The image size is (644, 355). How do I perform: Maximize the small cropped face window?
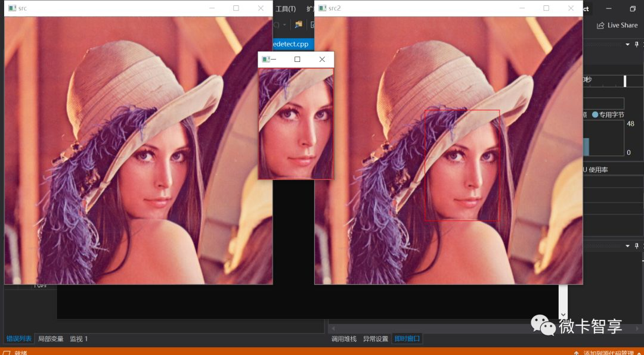point(298,60)
